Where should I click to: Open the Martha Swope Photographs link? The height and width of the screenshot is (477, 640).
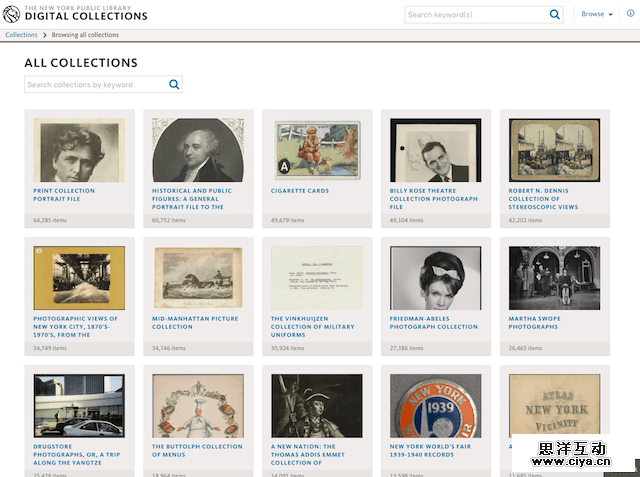533,323
